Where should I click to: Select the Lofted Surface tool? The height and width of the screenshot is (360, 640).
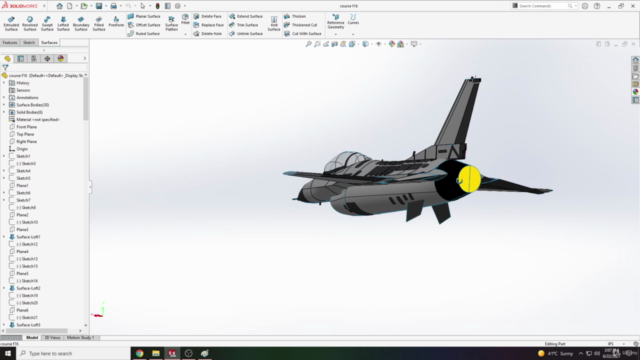63,24
